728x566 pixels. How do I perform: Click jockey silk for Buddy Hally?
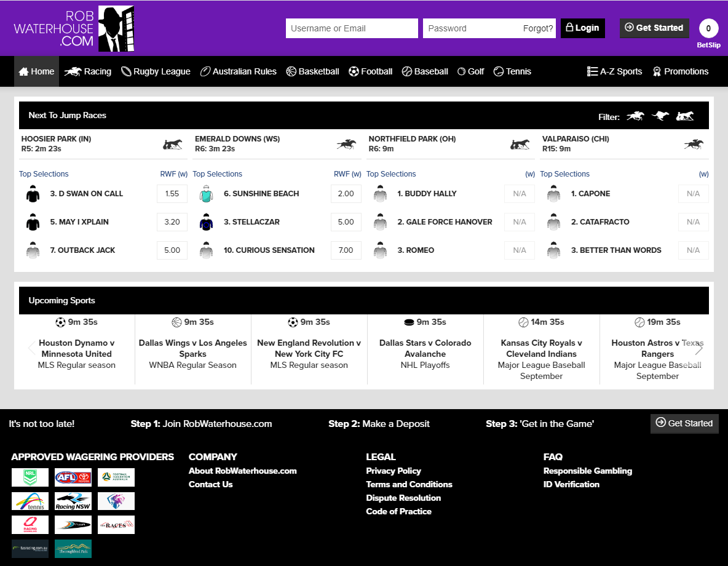(380, 194)
